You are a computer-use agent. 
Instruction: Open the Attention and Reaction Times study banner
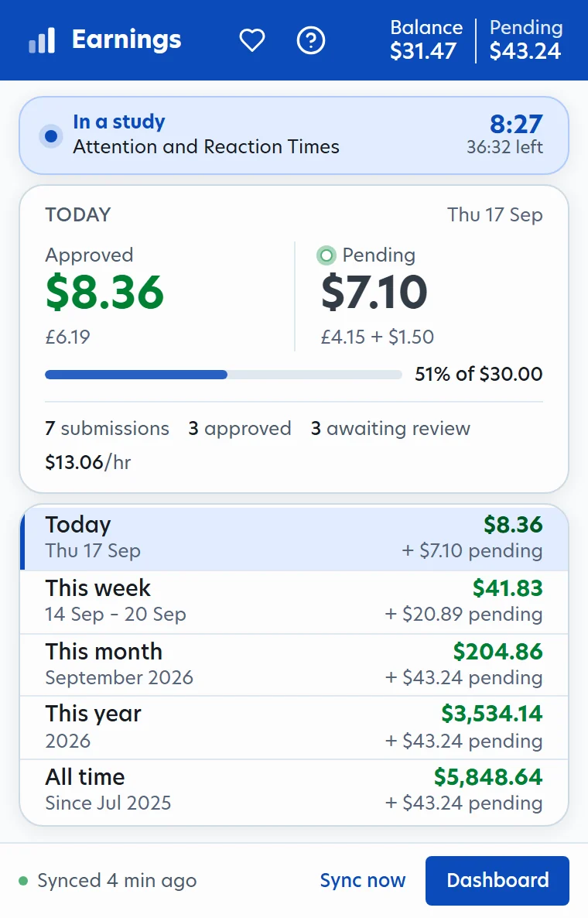294,135
